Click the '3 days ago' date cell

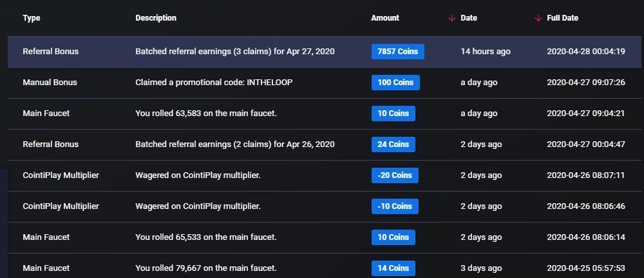(x=481, y=268)
